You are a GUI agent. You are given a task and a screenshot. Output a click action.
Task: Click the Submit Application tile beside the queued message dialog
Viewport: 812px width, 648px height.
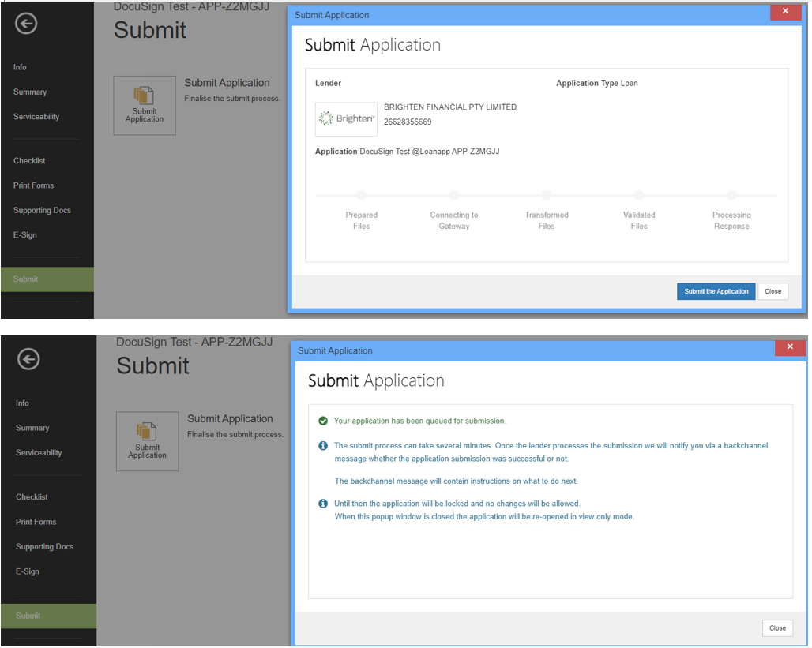point(147,441)
